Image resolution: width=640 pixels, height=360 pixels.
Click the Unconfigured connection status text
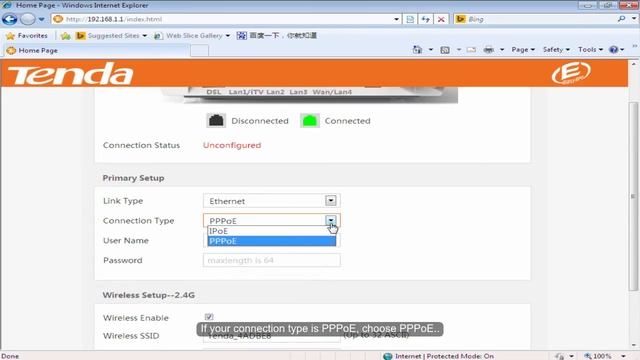click(x=232, y=145)
